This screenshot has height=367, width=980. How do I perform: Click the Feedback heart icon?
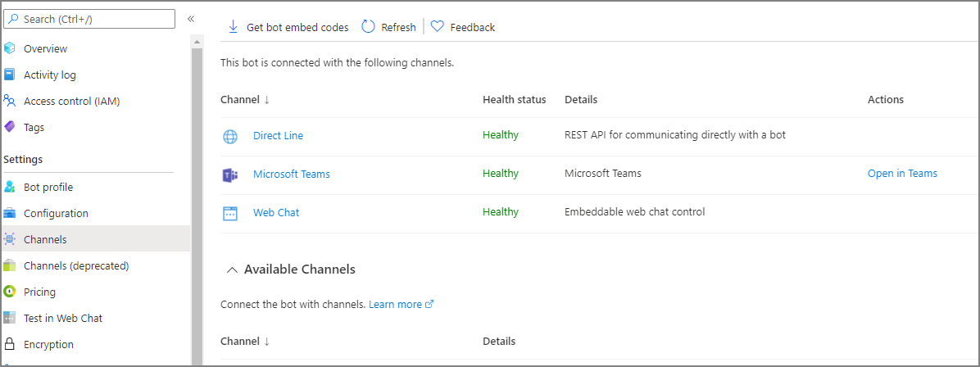[x=438, y=27]
